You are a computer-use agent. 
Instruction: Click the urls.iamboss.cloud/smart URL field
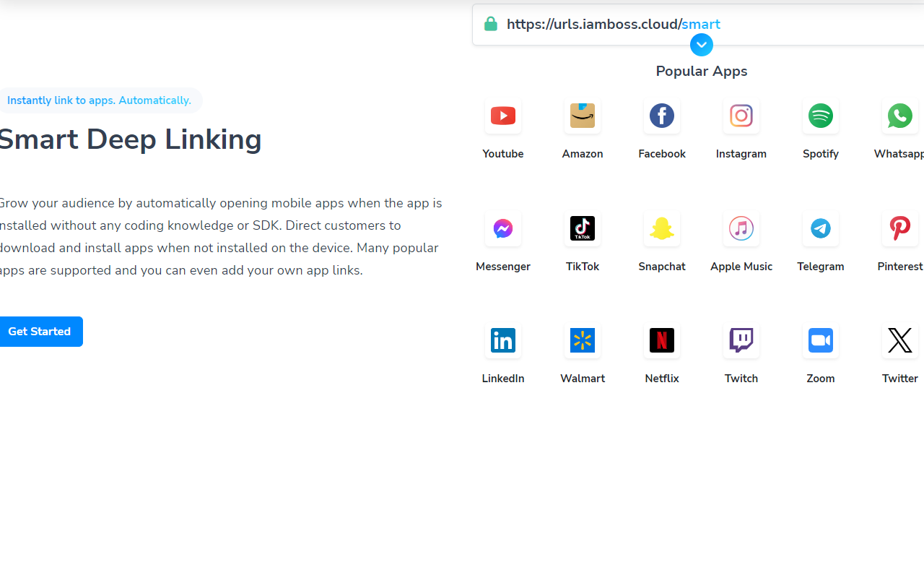pos(698,25)
